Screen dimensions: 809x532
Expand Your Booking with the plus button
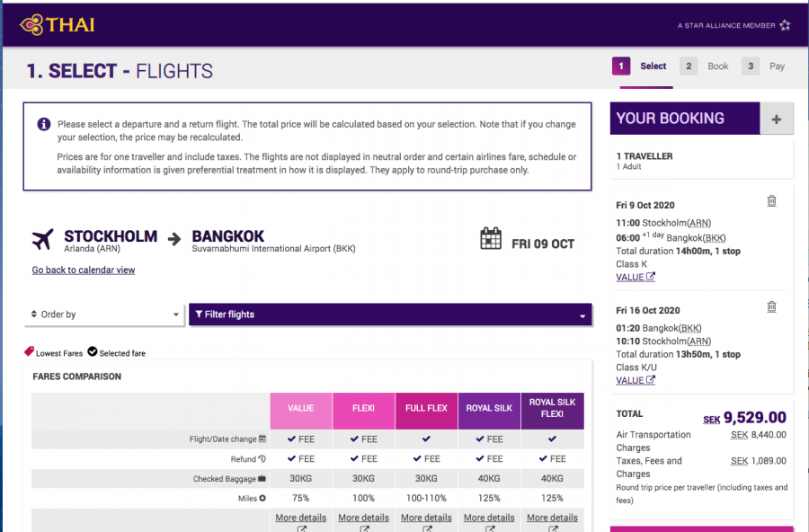pos(776,119)
